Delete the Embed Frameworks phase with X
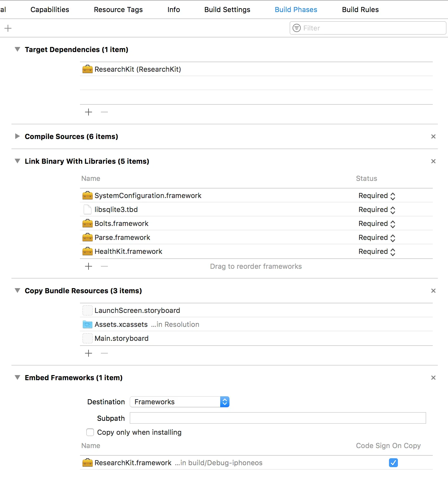The height and width of the screenshot is (483, 448). point(433,378)
